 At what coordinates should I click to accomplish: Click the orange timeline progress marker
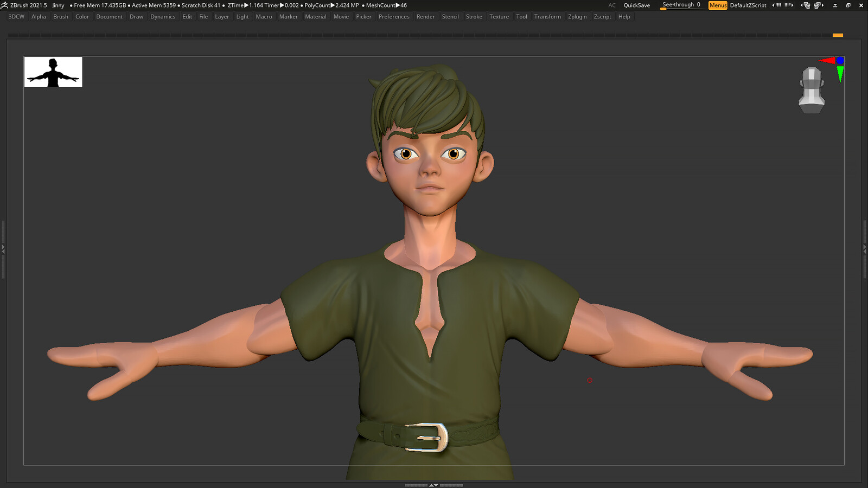pyautogui.click(x=838, y=35)
